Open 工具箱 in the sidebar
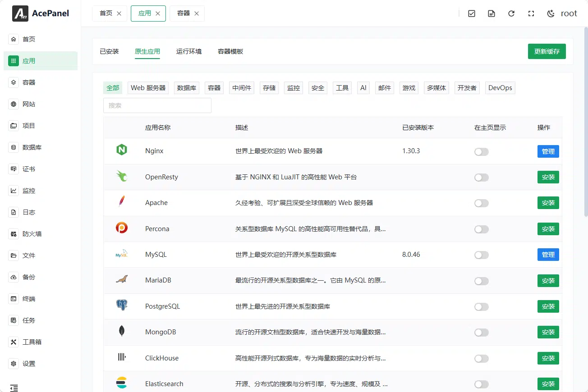Image resolution: width=588 pixels, height=392 pixels. click(x=41, y=342)
